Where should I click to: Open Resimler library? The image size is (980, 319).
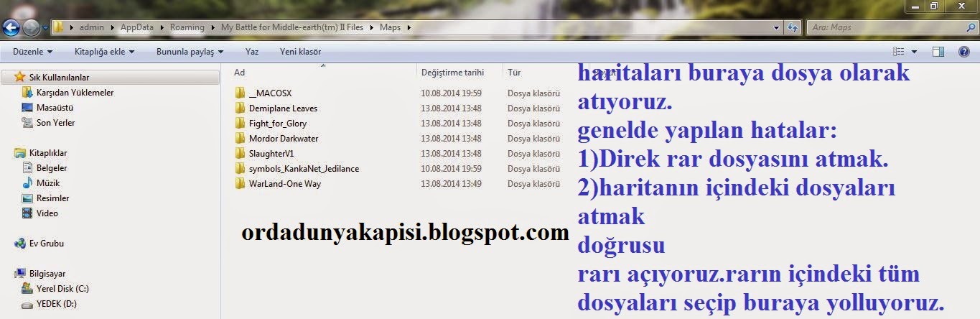[52, 198]
